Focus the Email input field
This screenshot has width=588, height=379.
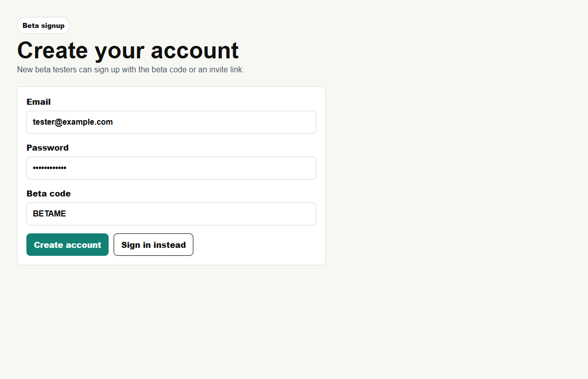[x=171, y=122]
